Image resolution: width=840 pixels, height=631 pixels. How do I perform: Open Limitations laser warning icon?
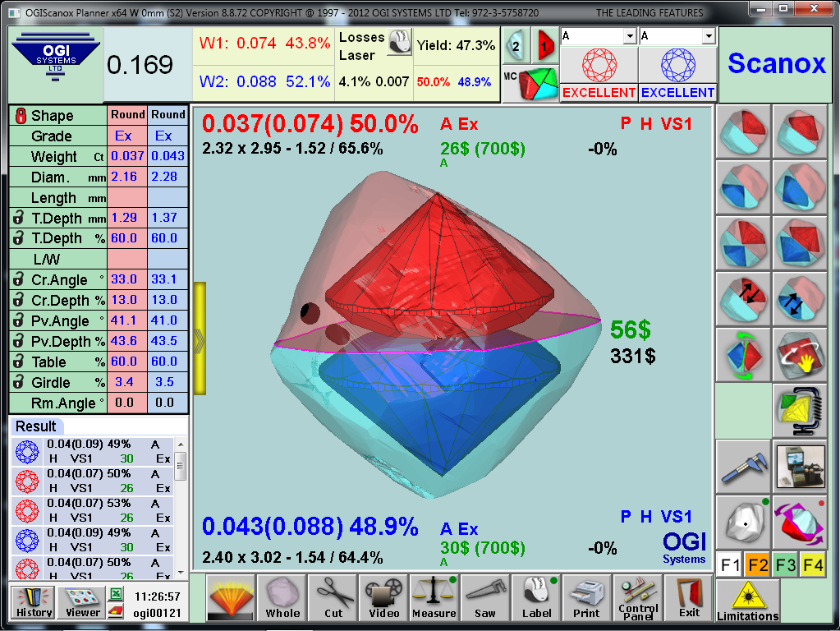pos(747,601)
